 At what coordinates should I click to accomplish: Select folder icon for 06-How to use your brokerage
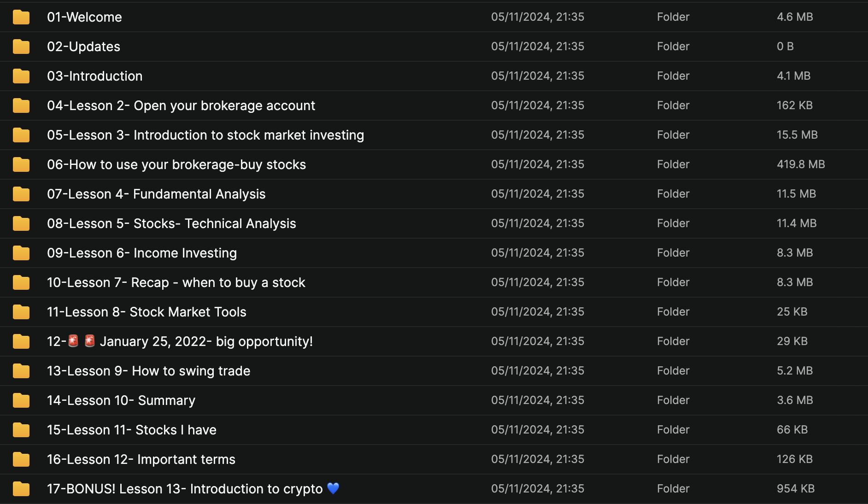21,165
